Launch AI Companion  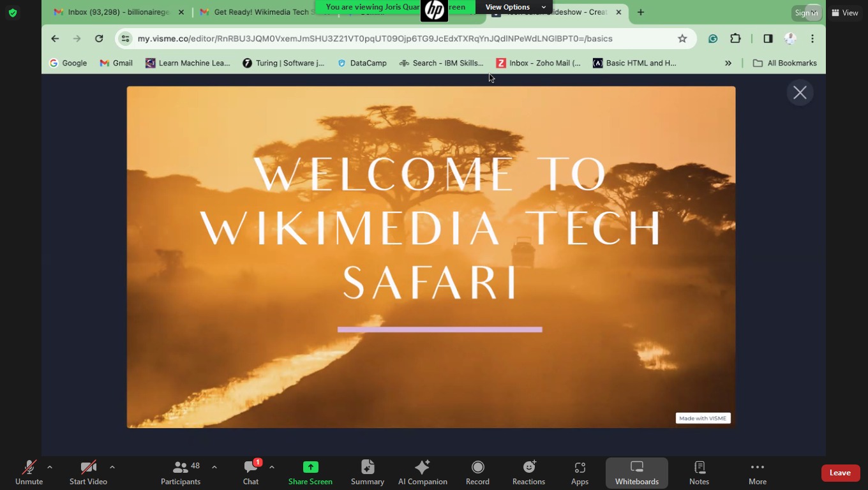click(423, 473)
